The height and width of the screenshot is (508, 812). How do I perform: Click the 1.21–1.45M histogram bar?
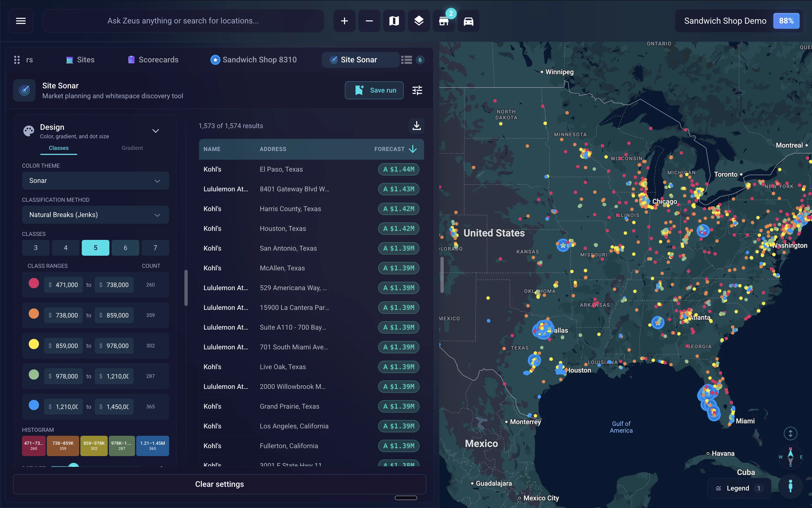point(152,446)
